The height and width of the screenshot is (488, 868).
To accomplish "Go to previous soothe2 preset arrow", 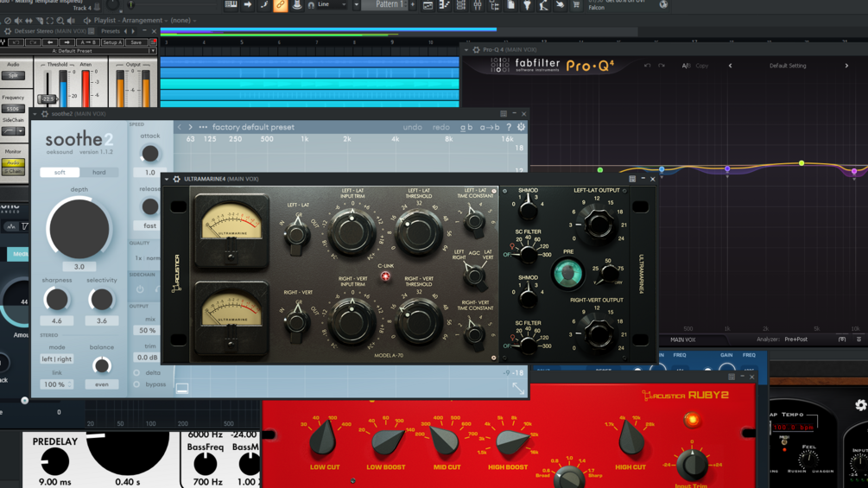I will click(180, 127).
